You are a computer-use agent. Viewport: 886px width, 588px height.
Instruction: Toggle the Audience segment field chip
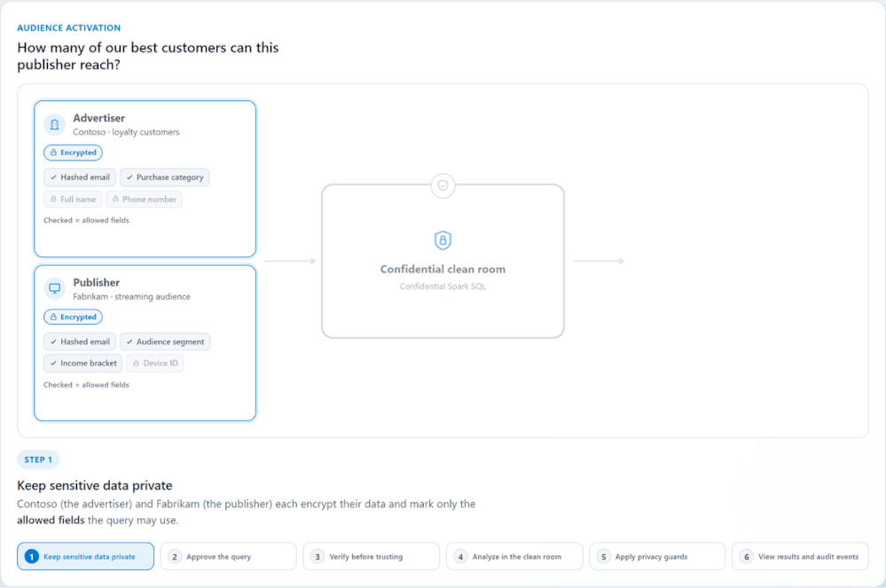[x=165, y=341]
